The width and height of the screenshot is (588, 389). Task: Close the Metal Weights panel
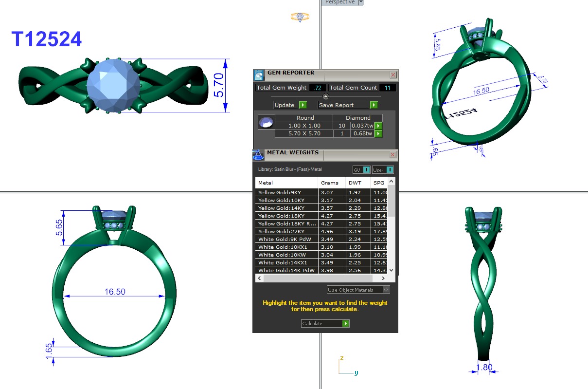393,155
